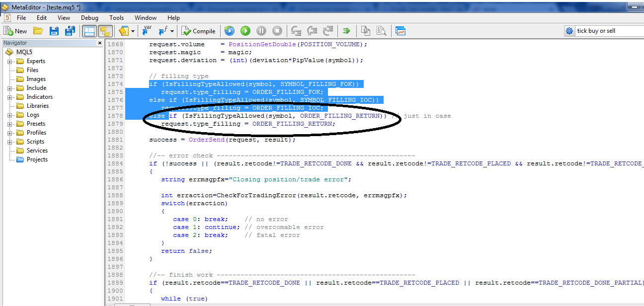644x306 pixels.
Task: Click the '// filling type' comment line
Action: tap(179, 76)
